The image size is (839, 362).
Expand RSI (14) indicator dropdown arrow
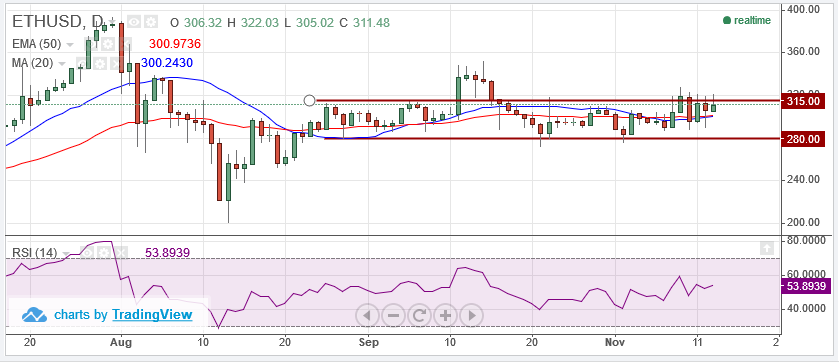(x=66, y=253)
